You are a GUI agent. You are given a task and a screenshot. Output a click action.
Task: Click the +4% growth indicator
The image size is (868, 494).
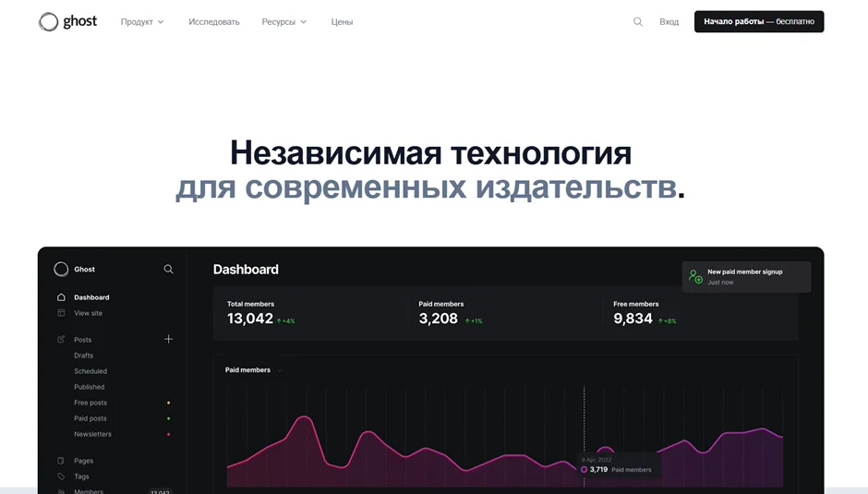click(x=285, y=321)
